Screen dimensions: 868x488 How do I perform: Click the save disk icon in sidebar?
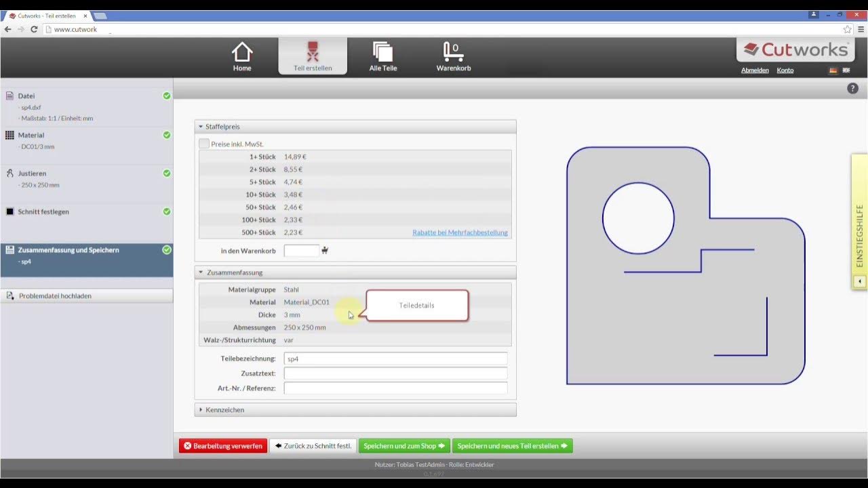(x=9, y=250)
